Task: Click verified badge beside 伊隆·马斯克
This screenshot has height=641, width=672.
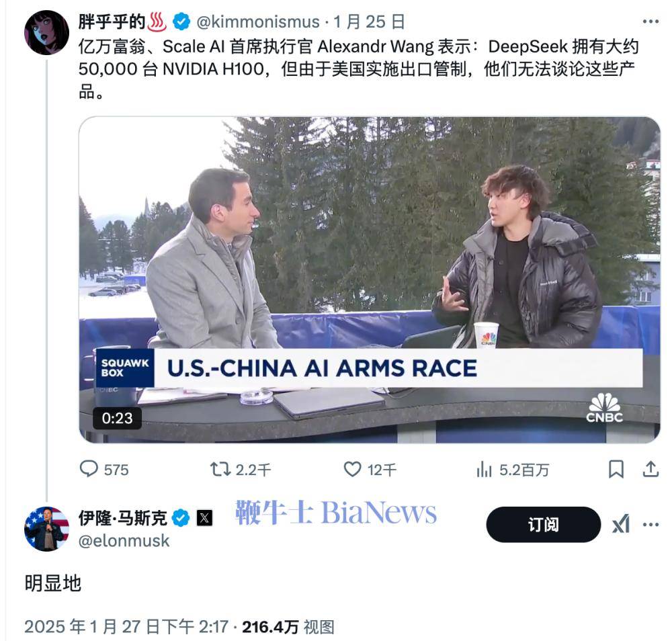Action: [x=181, y=518]
